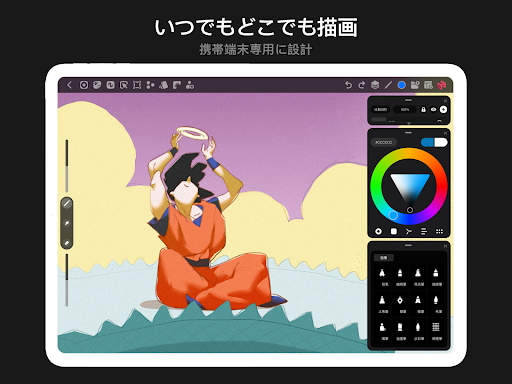
Task: Switch to color wheel picker mode
Action: click(x=378, y=231)
